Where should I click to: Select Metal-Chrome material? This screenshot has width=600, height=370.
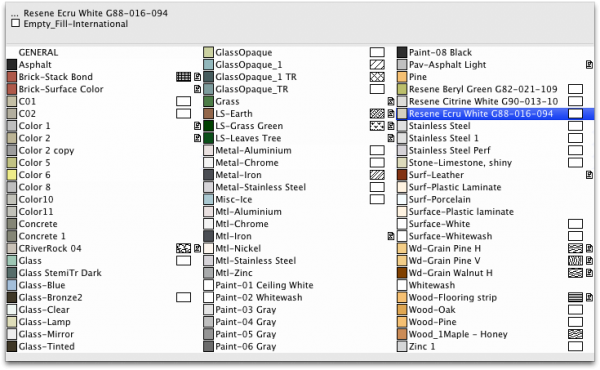[247, 163]
